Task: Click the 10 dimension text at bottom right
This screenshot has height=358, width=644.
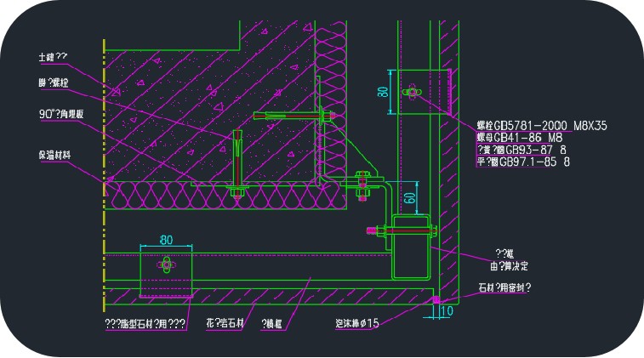Action: pyautogui.click(x=445, y=313)
